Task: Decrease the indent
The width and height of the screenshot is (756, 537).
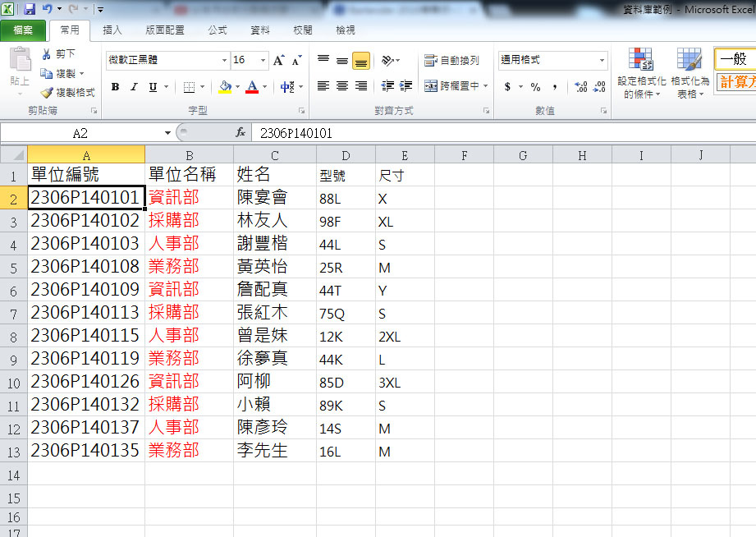Action: pos(387,86)
